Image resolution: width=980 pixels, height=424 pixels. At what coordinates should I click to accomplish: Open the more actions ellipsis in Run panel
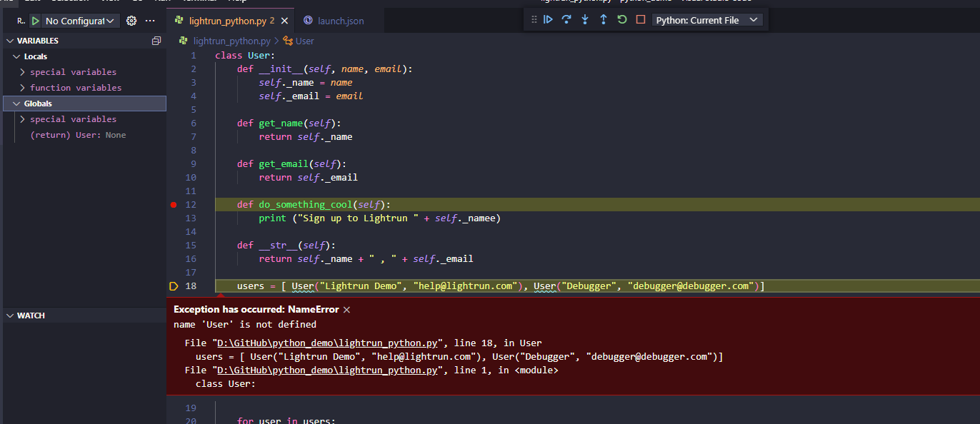click(149, 21)
